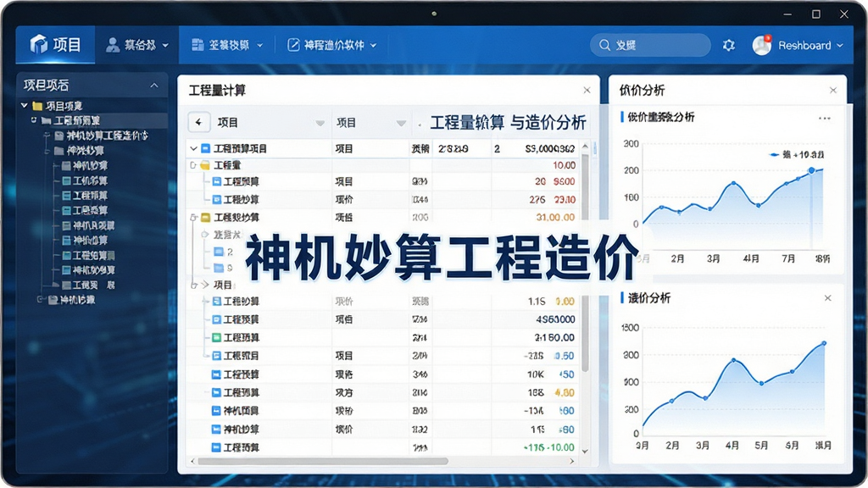Image resolution: width=868 pixels, height=488 pixels.
Task: Click the 31,00.00 value cell
Action: point(555,218)
